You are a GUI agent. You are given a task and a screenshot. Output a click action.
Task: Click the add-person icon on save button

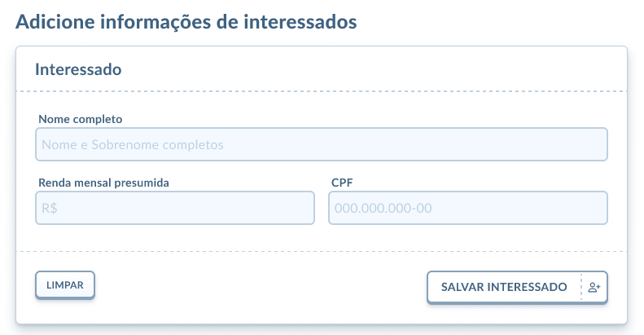(594, 287)
